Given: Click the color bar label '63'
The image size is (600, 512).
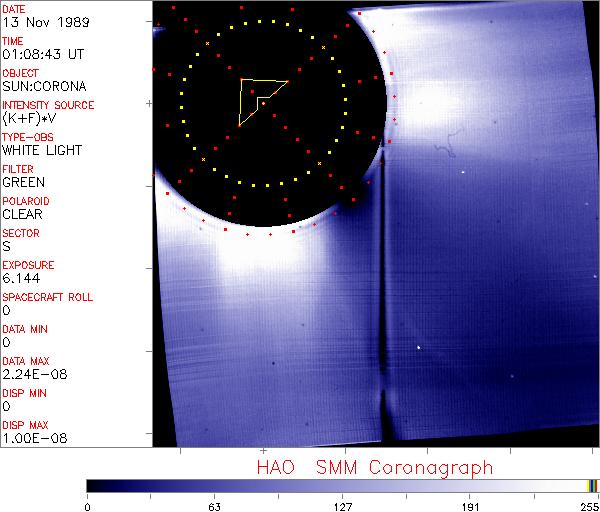Looking at the screenshot, I should (x=214, y=507).
